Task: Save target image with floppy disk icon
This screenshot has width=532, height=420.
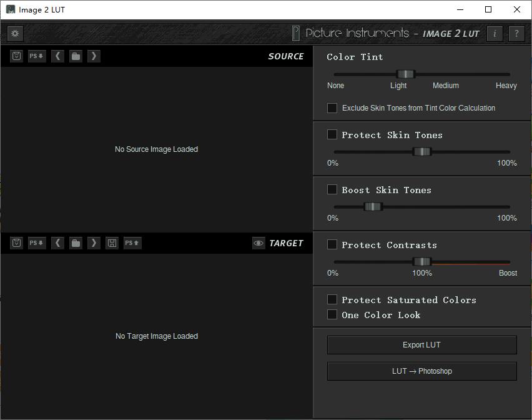Action: click(x=112, y=242)
